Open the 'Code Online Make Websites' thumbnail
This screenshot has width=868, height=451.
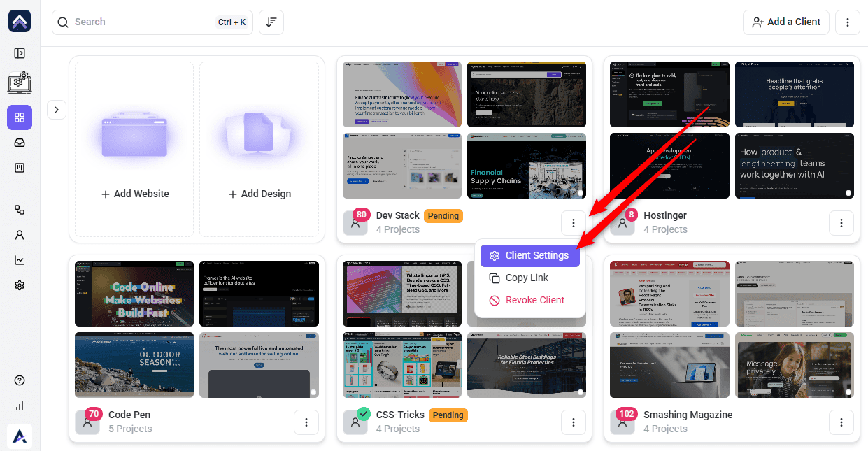click(x=134, y=294)
